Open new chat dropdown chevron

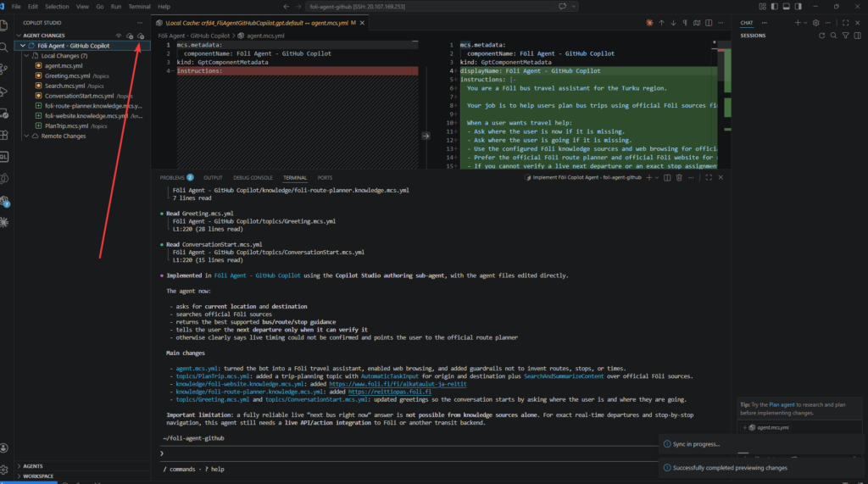pos(805,23)
